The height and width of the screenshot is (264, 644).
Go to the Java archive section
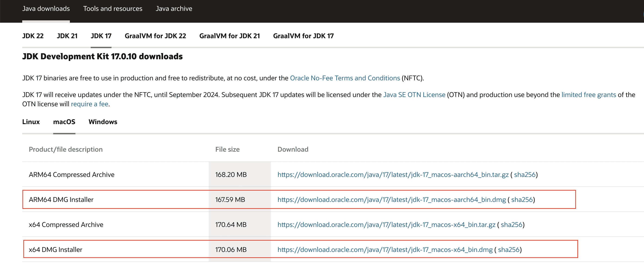pos(174,9)
